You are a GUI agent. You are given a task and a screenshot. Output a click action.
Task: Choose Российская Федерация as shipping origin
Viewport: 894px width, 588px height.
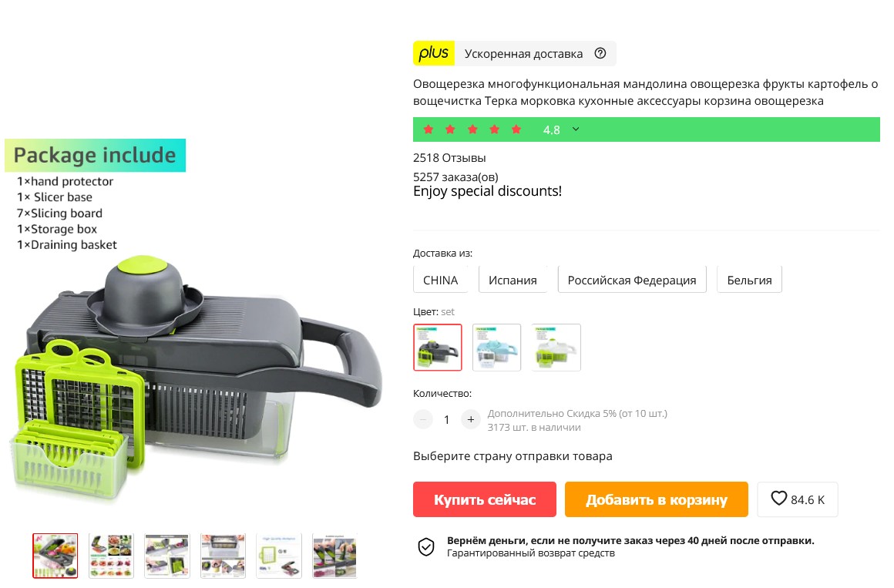tap(632, 280)
